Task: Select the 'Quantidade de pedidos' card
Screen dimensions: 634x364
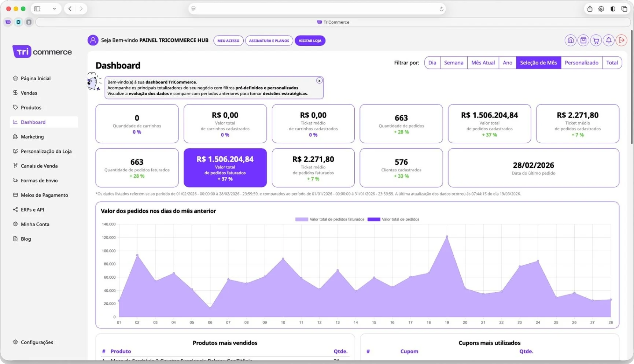Action: click(x=401, y=124)
